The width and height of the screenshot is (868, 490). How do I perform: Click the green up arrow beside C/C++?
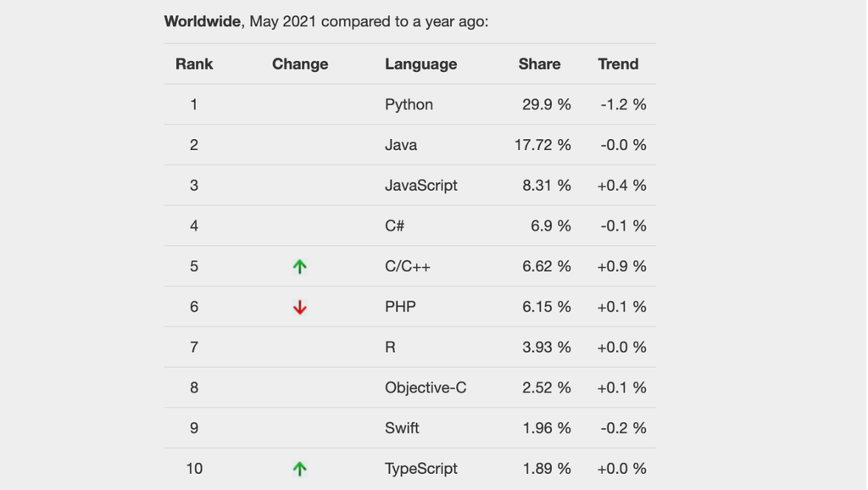pos(300,266)
